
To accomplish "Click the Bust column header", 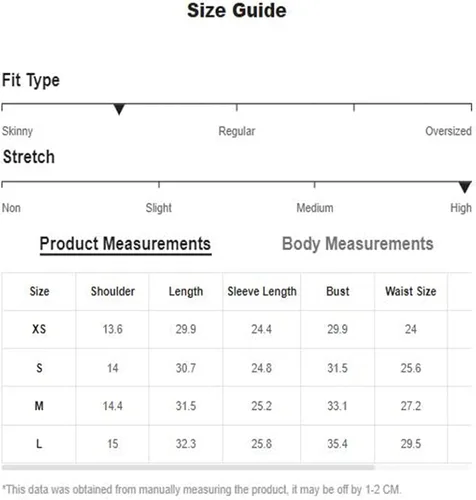I will (338, 291).
